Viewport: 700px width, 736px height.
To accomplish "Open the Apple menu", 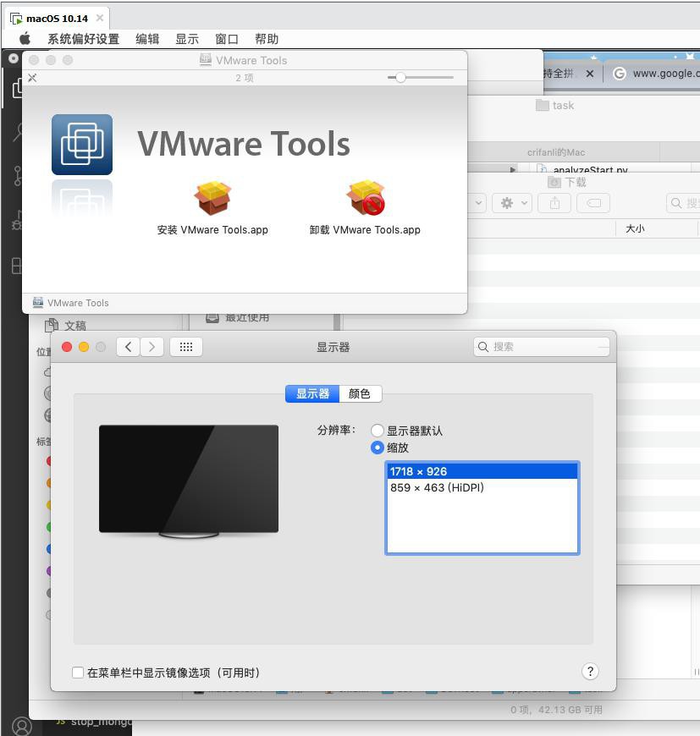I will click(x=25, y=38).
